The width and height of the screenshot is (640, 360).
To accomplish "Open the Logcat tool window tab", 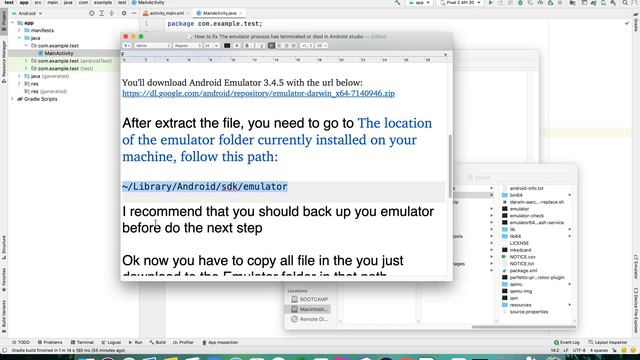I will click(x=111, y=342).
